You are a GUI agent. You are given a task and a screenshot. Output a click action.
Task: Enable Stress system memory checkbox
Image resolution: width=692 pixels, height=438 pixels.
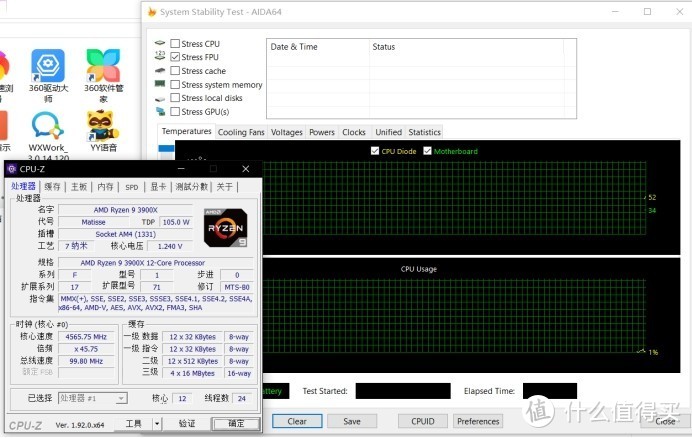pyautogui.click(x=175, y=84)
